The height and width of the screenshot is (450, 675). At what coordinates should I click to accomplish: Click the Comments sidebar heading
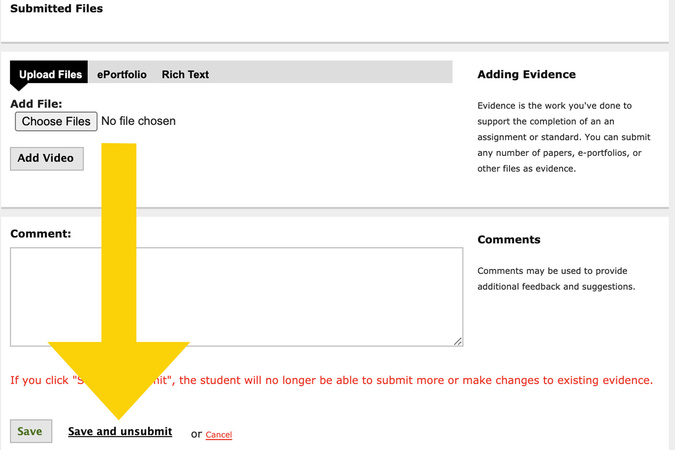click(508, 239)
